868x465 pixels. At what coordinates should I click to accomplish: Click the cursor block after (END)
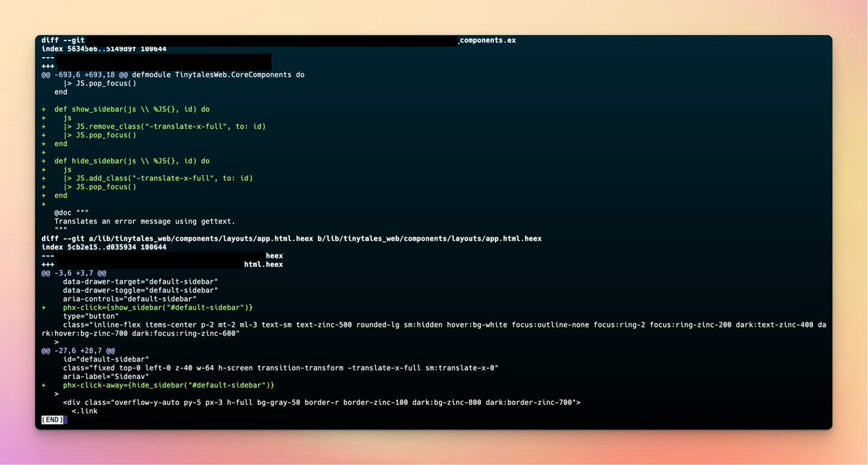click(65, 419)
